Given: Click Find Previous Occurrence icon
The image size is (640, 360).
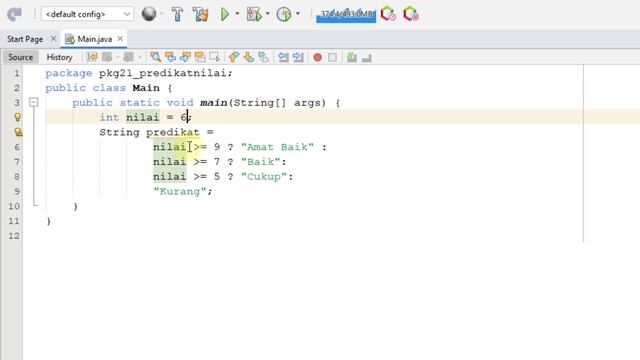Looking at the screenshot, I should (x=170, y=57).
